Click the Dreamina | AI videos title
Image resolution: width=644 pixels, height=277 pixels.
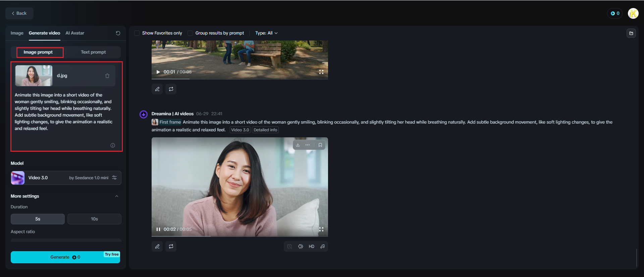point(172,114)
